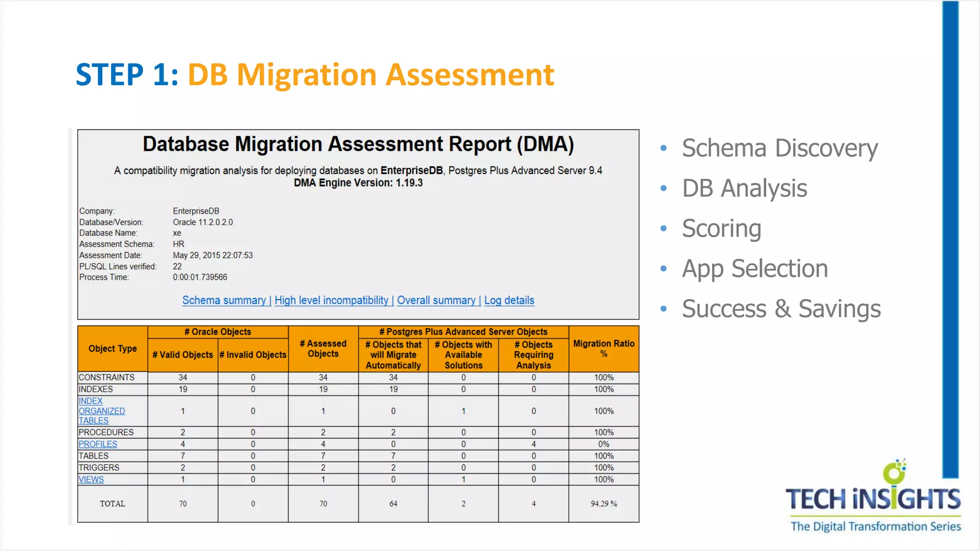Viewport: 980px width, 551px height.
Task: Click the 'Scoring' bullet
Action: [x=722, y=229]
